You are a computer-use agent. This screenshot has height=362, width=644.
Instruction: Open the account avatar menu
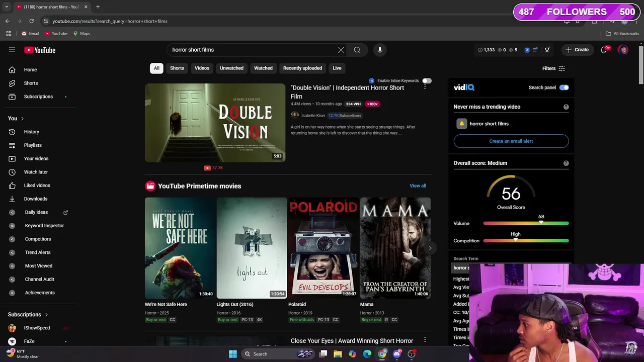[x=623, y=50]
